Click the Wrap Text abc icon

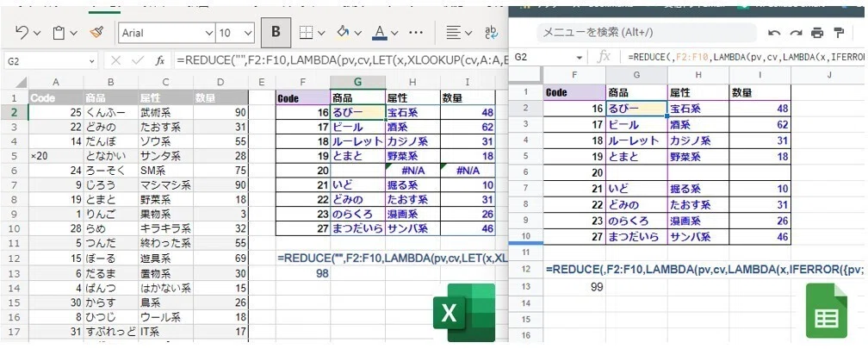tap(491, 33)
